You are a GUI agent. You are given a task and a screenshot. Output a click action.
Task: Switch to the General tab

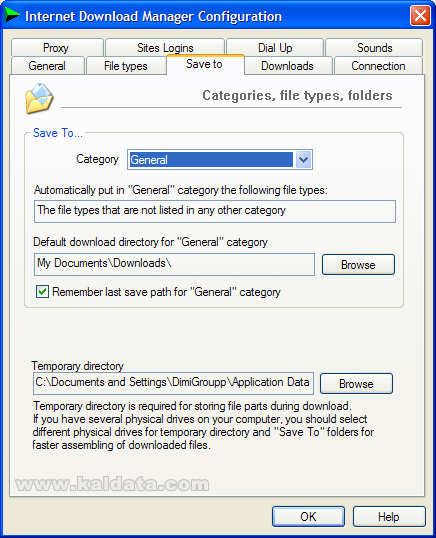48,66
